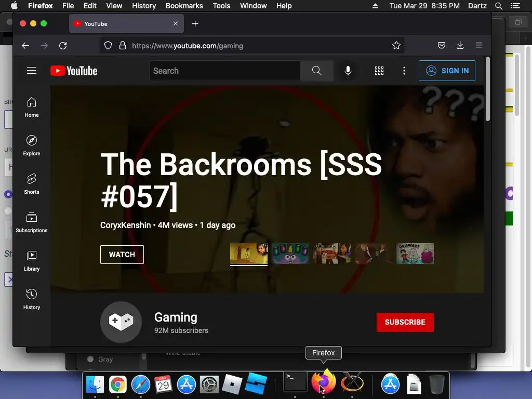Click the YouTube logo

74,71
